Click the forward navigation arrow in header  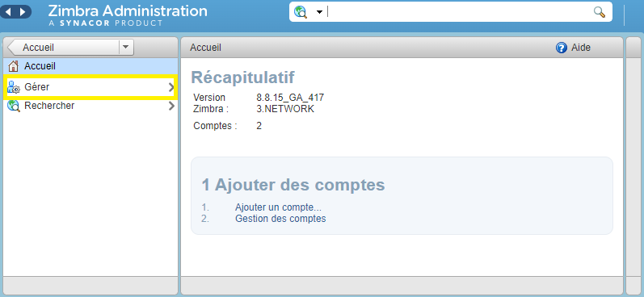23,12
